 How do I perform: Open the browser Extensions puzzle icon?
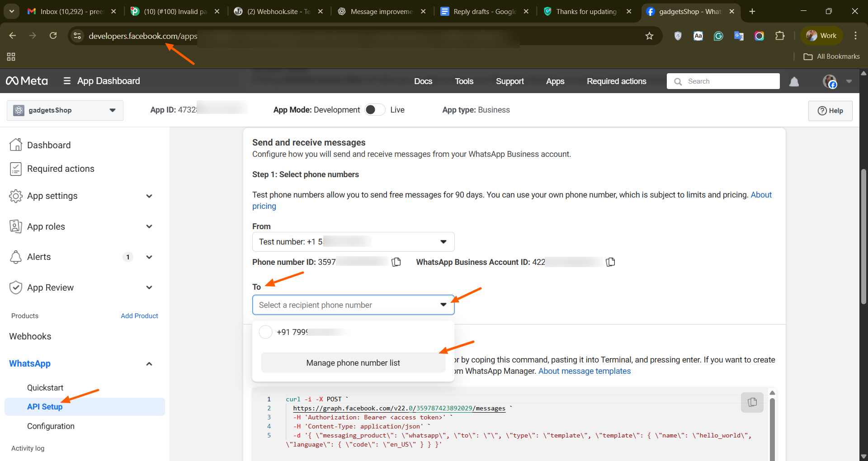(780, 36)
